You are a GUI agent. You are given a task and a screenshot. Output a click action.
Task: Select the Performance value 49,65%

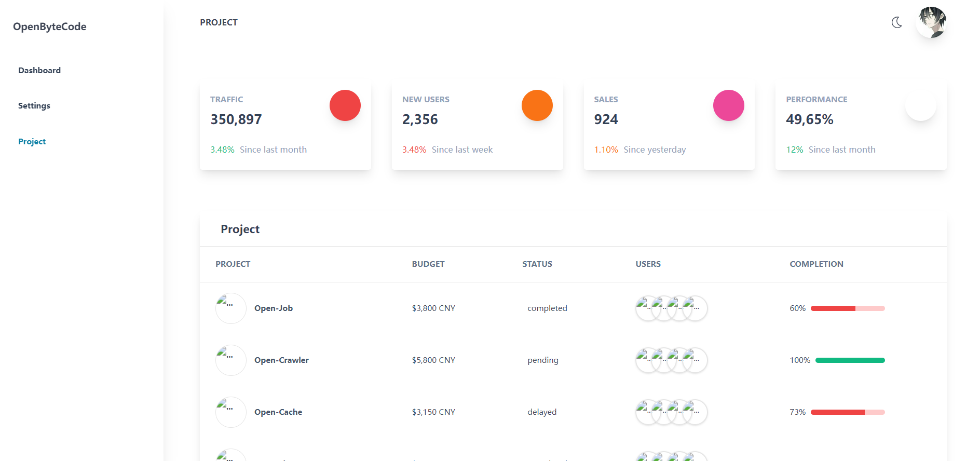pos(810,119)
